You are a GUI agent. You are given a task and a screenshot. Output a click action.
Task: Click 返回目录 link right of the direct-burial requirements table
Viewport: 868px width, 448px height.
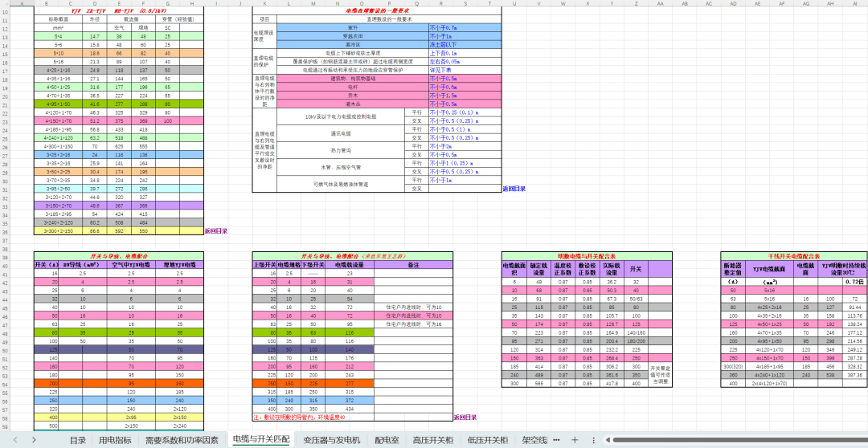coord(514,189)
